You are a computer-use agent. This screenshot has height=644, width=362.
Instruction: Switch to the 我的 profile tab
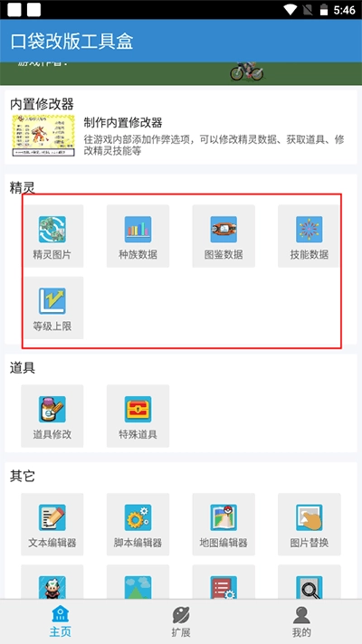click(301, 621)
